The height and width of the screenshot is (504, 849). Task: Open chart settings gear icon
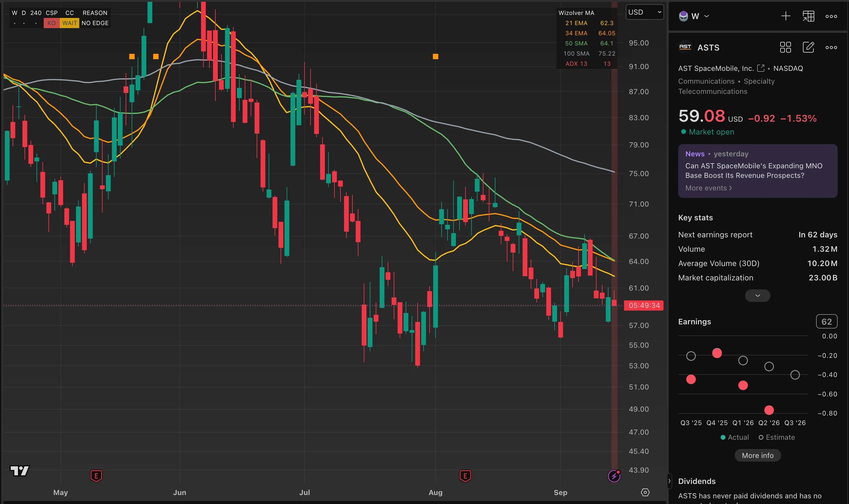645,492
